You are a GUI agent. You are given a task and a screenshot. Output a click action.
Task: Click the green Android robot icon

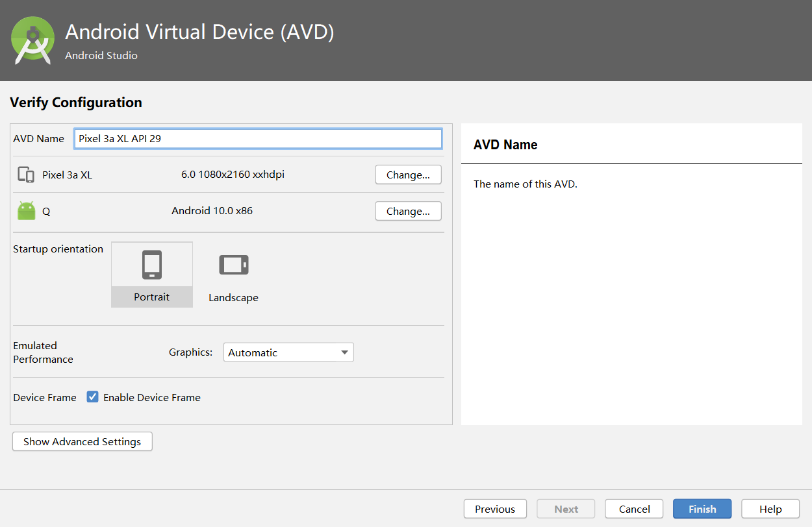[26, 210]
